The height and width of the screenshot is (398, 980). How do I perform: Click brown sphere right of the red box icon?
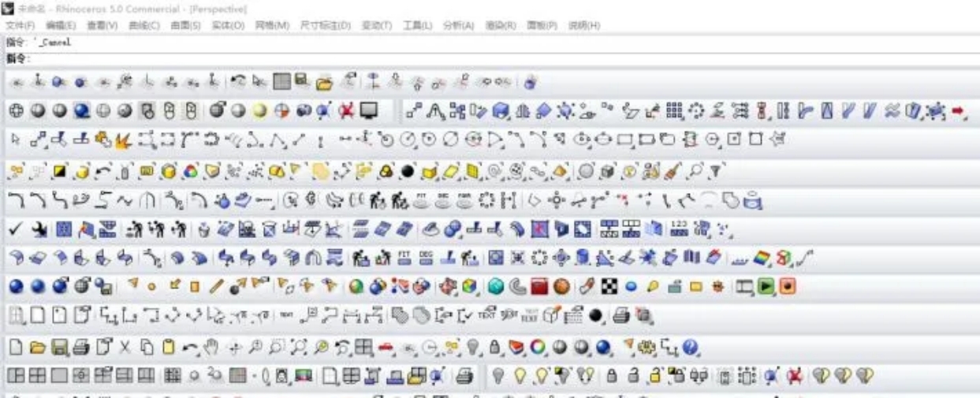click(x=561, y=287)
